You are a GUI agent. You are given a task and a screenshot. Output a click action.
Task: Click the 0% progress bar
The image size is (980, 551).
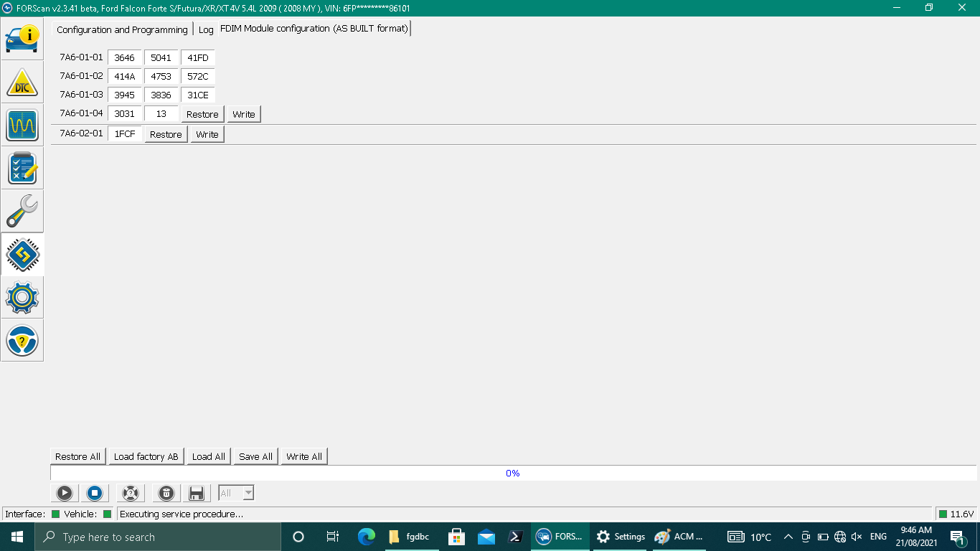513,473
